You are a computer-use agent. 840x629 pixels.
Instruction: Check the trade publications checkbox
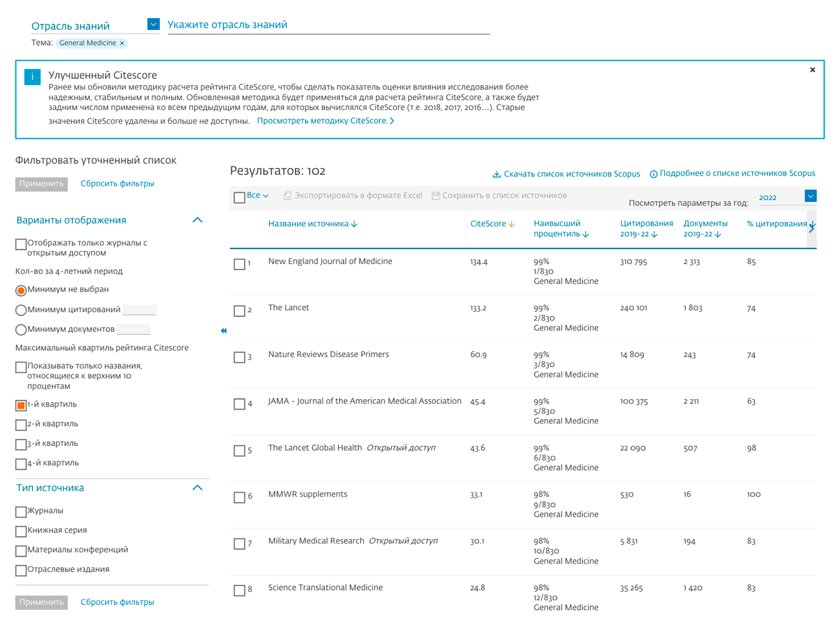coord(21,570)
